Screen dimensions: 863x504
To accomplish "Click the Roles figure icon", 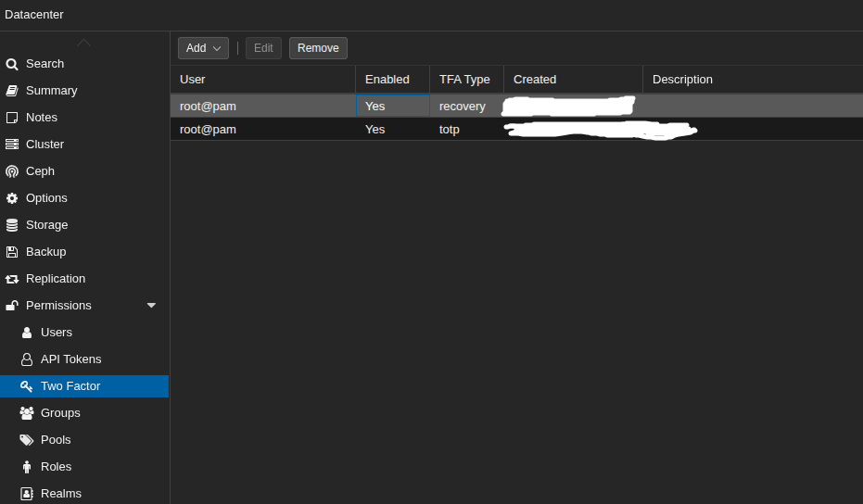I will [x=26, y=467].
